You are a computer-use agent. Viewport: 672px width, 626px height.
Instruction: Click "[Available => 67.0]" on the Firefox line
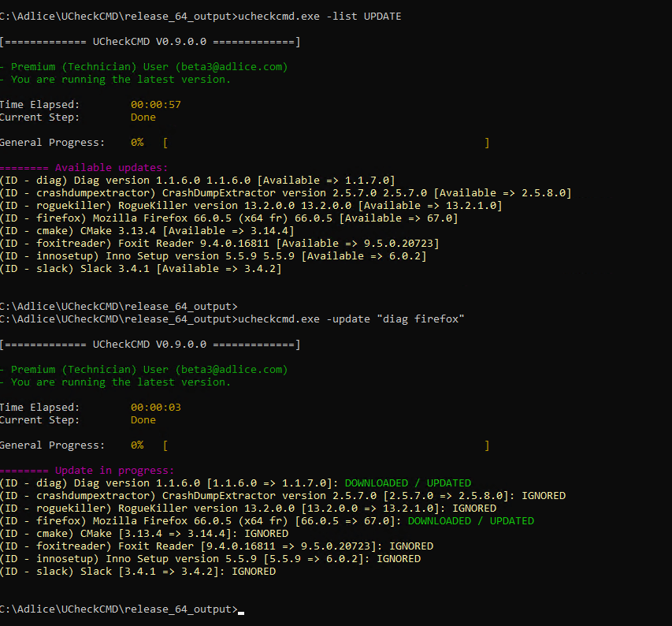(398, 218)
